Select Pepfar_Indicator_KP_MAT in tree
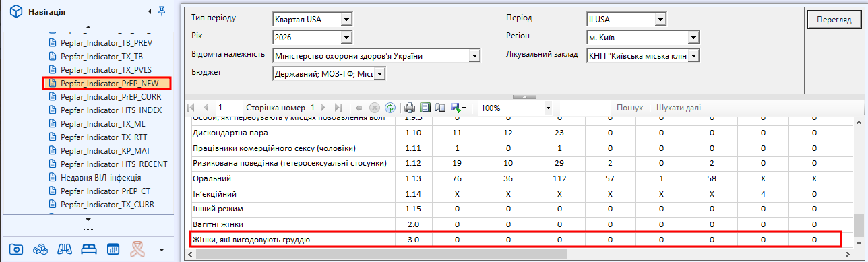The height and width of the screenshot is (262, 868). click(106, 150)
